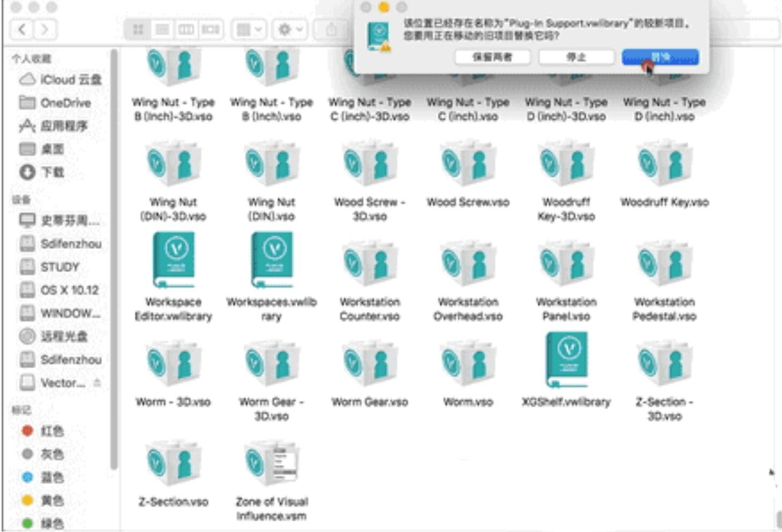Select Zone of Visual Influence.vsm file
The width and height of the screenshot is (782, 532).
(272, 481)
